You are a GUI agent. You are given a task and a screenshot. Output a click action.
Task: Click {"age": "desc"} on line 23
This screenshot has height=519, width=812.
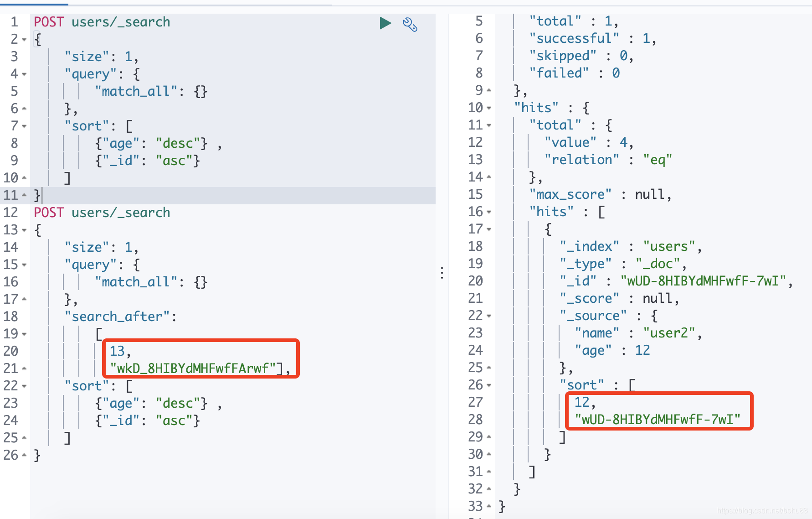tap(151, 404)
